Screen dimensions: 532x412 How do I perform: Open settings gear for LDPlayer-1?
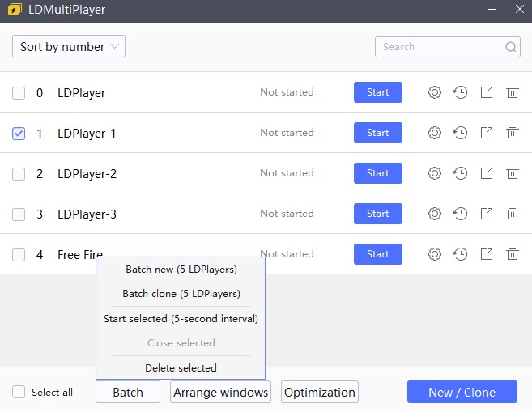[434, 133]
